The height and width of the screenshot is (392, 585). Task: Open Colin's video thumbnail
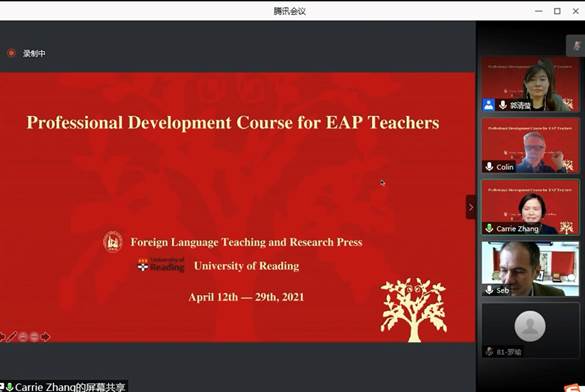530,145
